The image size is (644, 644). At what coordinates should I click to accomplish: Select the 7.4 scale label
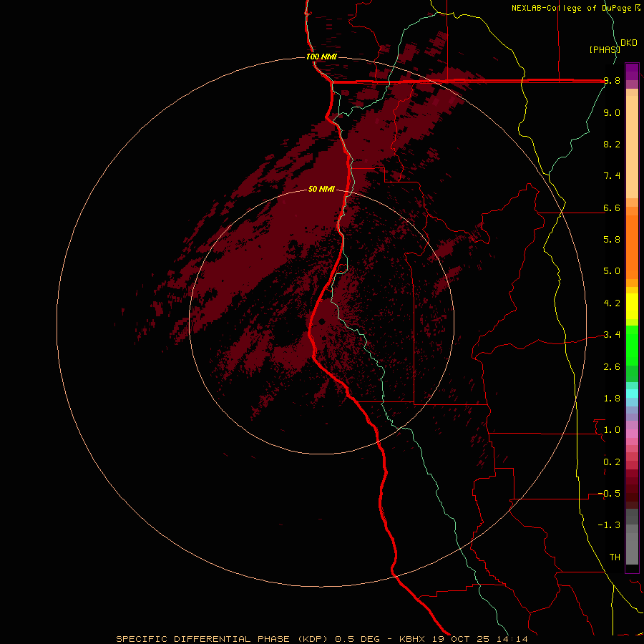(612, 176)
